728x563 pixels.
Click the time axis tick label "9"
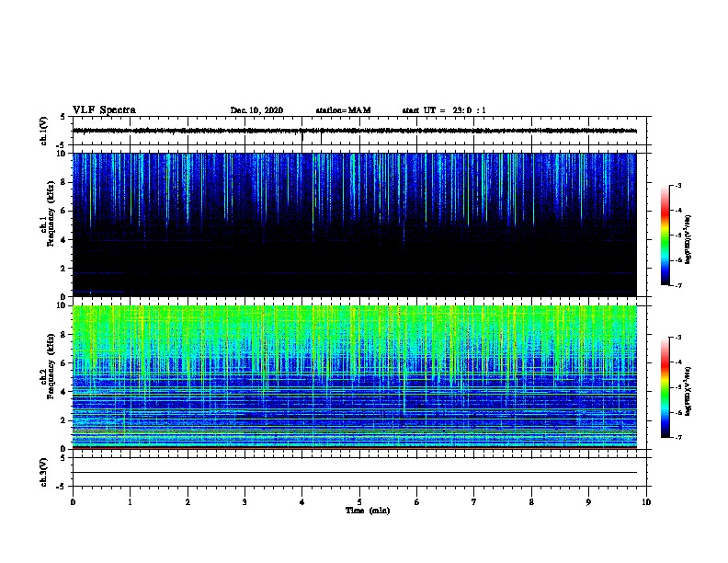pyautogui.click(x=588, y=502)
